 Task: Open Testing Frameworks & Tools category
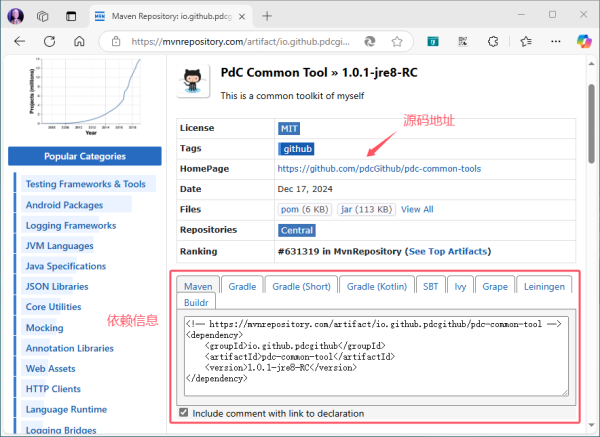click(x=86, y=184)
